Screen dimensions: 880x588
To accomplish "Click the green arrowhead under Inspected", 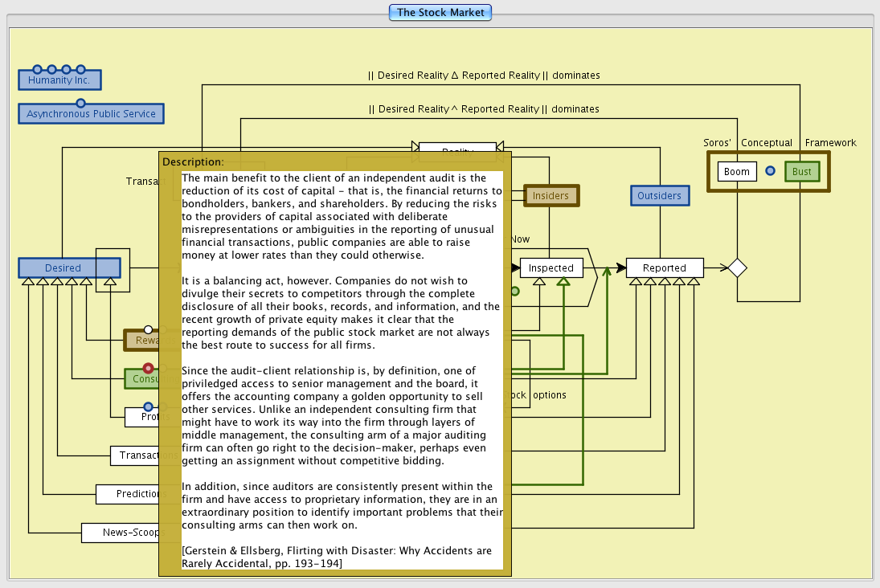I will (x=563, y=280).
